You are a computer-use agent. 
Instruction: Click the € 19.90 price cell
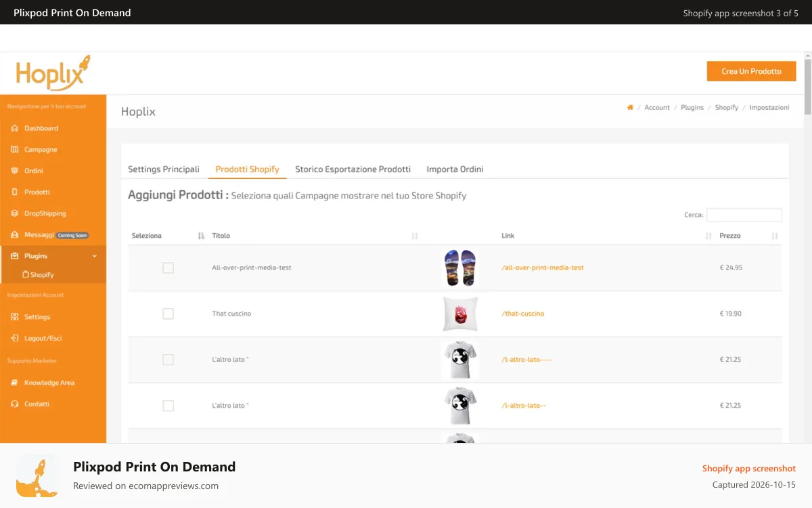pyautogui.click(x=731, y=314)
